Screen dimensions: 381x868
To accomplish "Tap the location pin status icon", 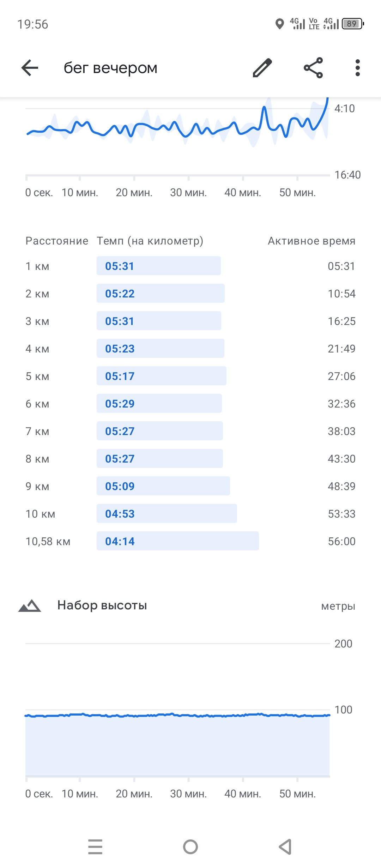I will point(279,24).
